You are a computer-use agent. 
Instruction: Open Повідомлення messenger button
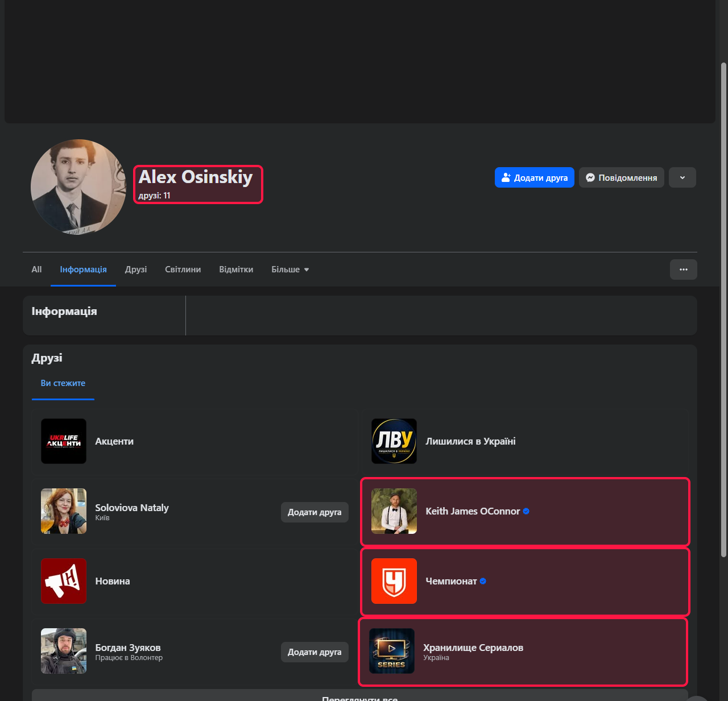point(622,177)
